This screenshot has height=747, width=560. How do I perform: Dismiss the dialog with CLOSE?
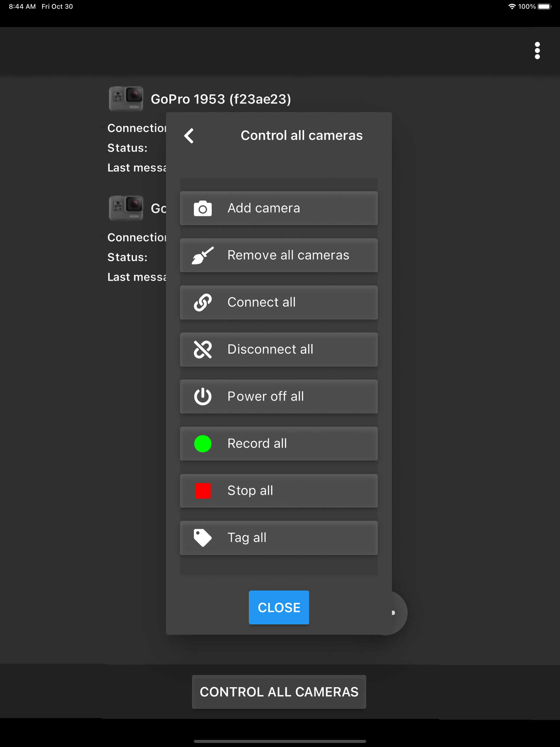pos(278,607)
